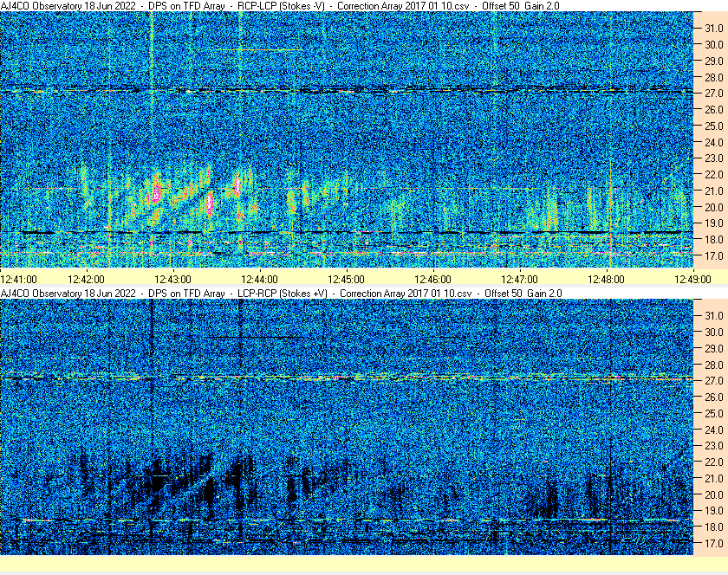Image resolution: width=728 pixels, height=575 pixels.
Task: Pick the 23.0 frequency label in LCP-RCP panel
Action: [714, 445]
